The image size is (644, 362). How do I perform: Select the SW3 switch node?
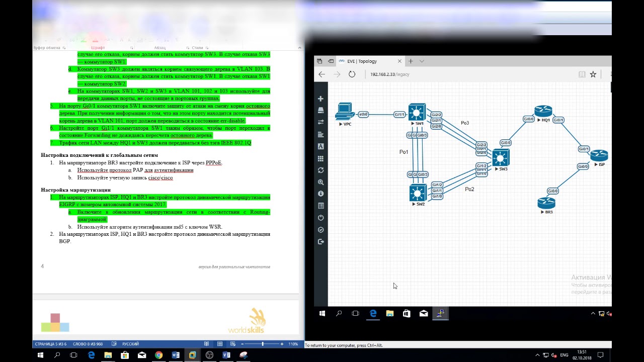pos(501,158)
